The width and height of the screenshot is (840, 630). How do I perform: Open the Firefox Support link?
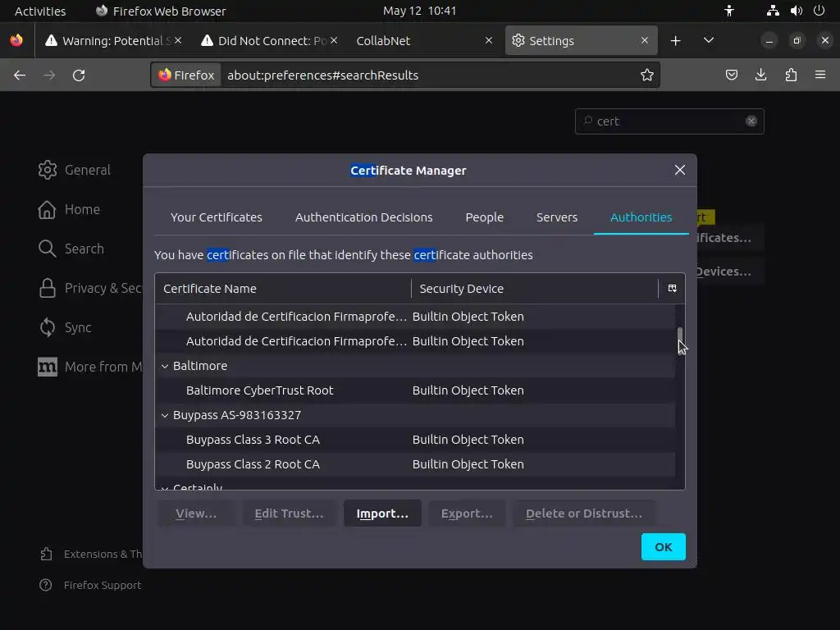tap(90, 585)
